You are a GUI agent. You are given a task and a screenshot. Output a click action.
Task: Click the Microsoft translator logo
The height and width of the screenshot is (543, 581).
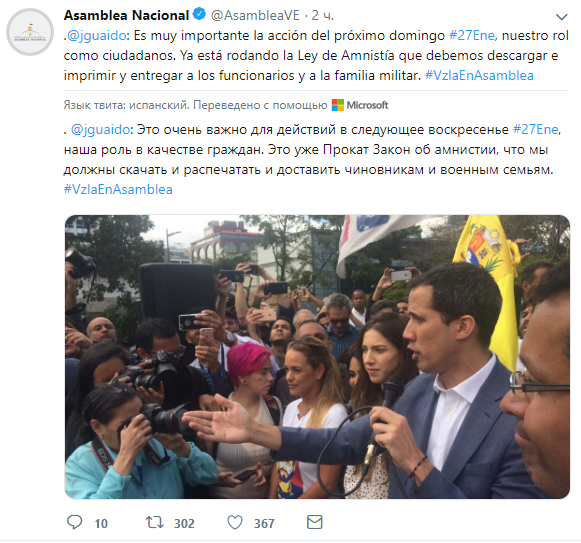click(360, 105)
